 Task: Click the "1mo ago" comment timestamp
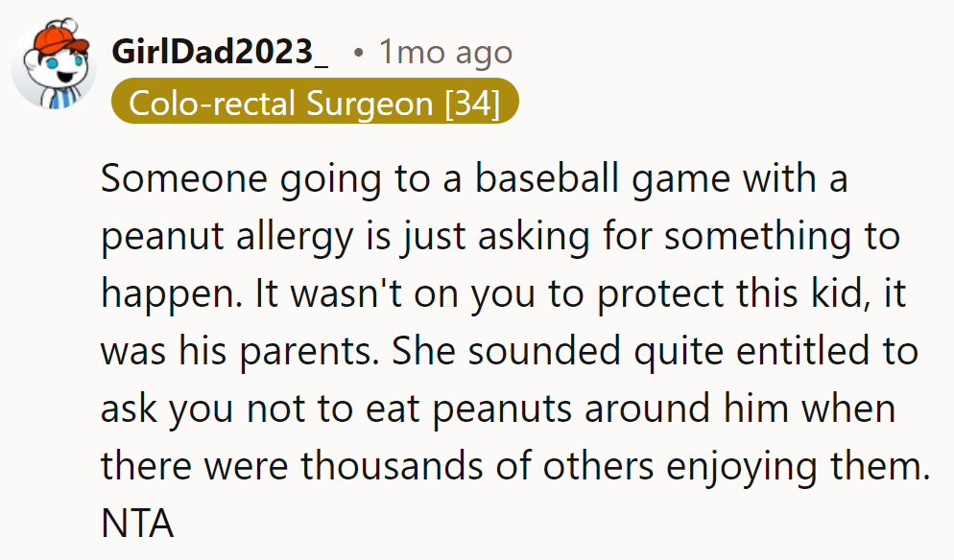pyautogui.click(x=445, y=52)
